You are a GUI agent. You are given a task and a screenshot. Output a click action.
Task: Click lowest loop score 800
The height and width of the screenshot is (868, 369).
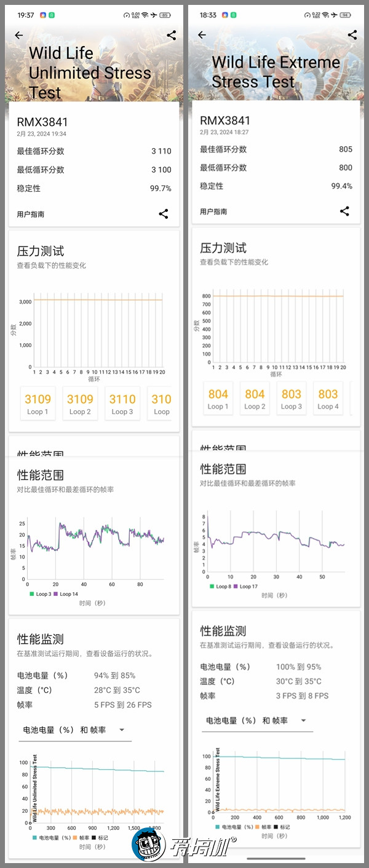[x=346, y=168]
